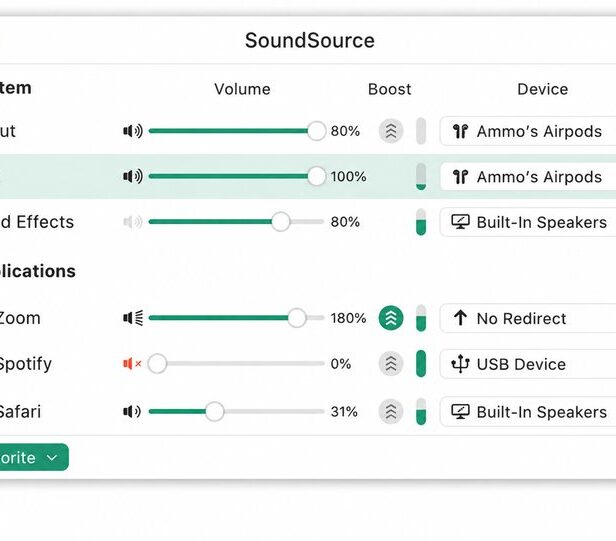The width and height of the screenshot is (616, 541).
Task: Click the Zoom application name
Action: 20,318
